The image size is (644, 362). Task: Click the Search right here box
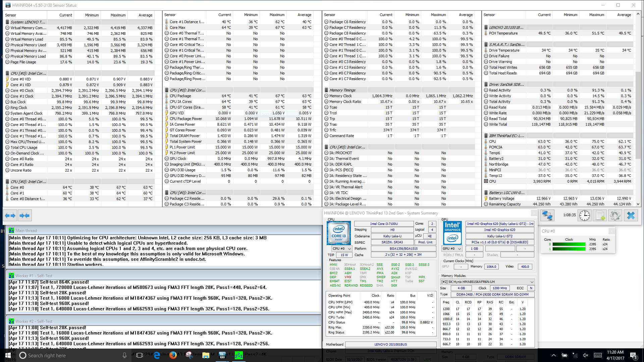click(47, 356)
